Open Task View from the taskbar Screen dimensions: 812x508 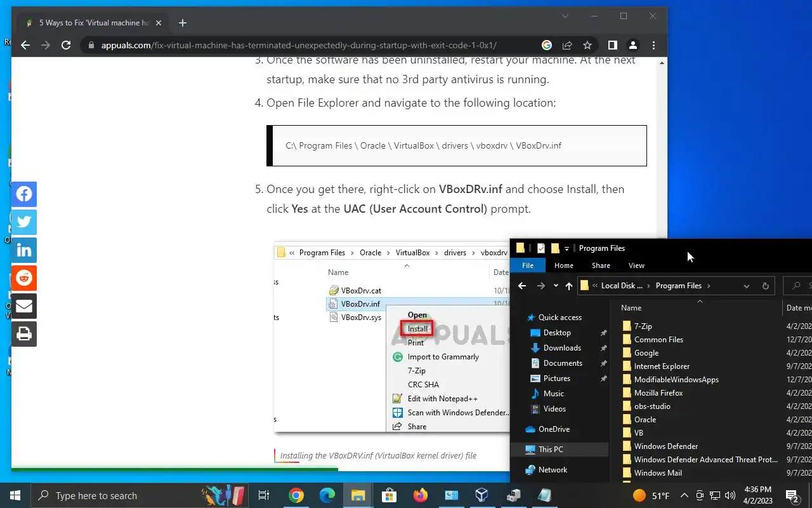point(265,495)
